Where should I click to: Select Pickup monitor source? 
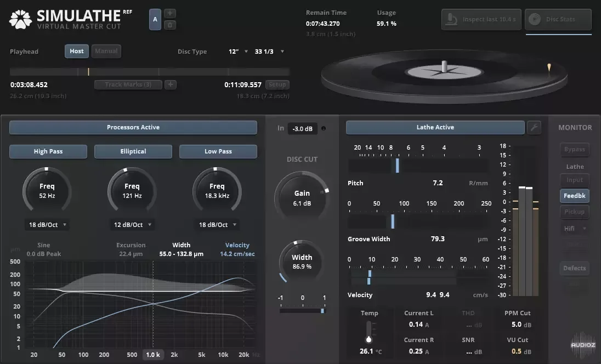[575, 212]
